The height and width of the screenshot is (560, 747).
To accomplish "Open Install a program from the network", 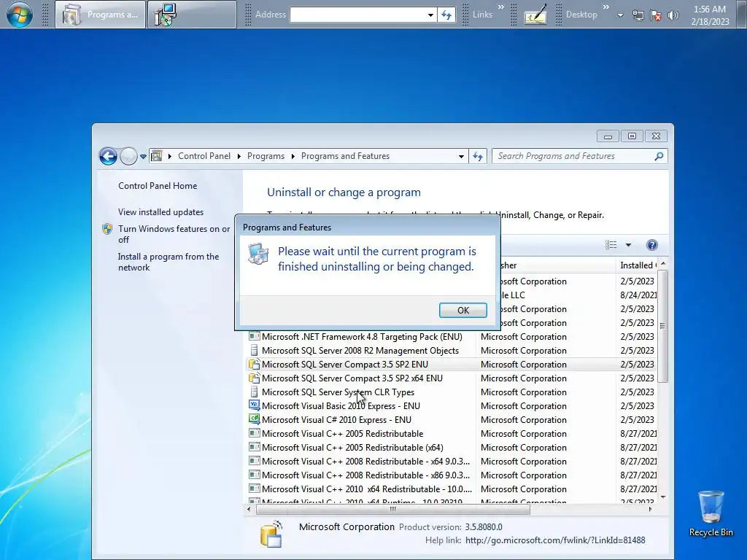I will (x=169, y=262).
